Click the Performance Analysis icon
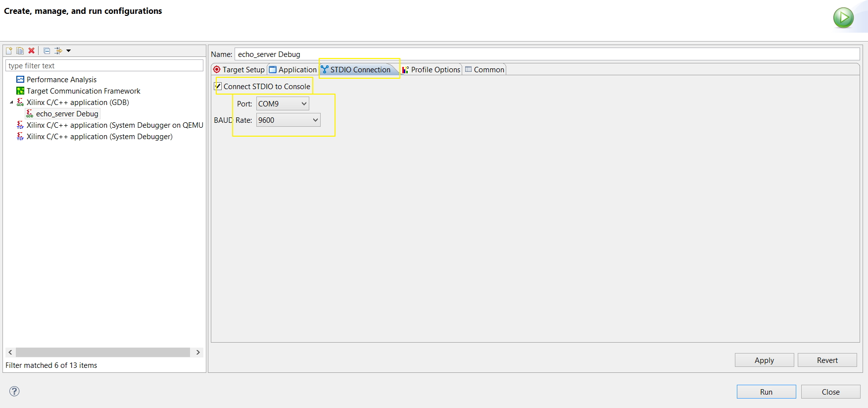Viewport: 868px width, 408px height. coord(20,79)
